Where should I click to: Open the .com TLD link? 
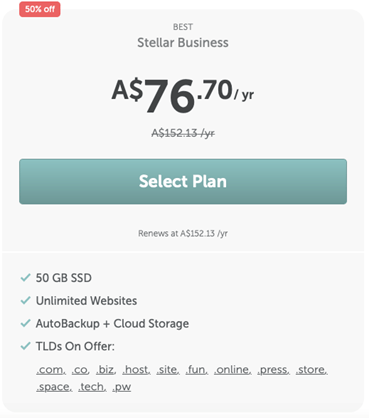coord(51,370)
